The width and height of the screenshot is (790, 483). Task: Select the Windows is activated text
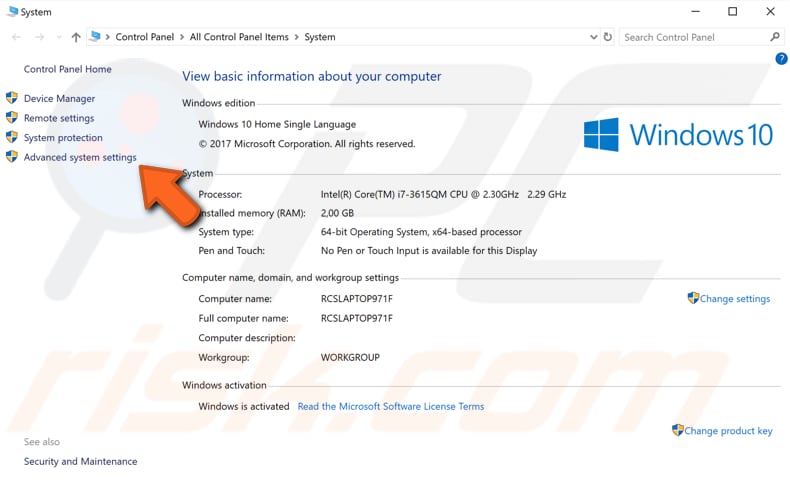pos(244,406)
